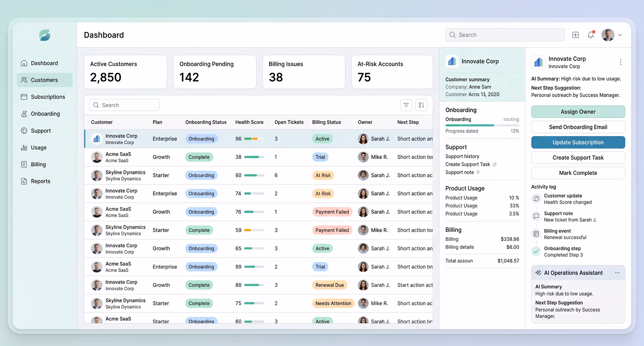Expand the user profile dropdown chevron
Image resolution: width=644 pixels, height=346 pixels.
620,35
